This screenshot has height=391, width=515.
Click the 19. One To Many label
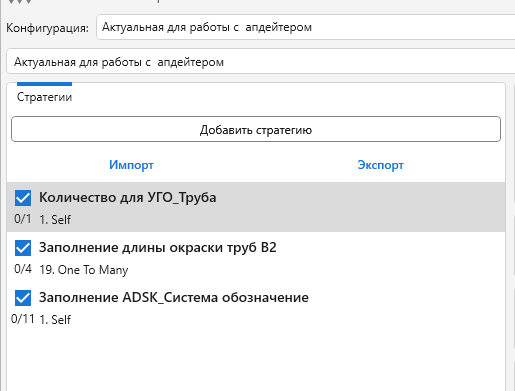coord(84,270)
